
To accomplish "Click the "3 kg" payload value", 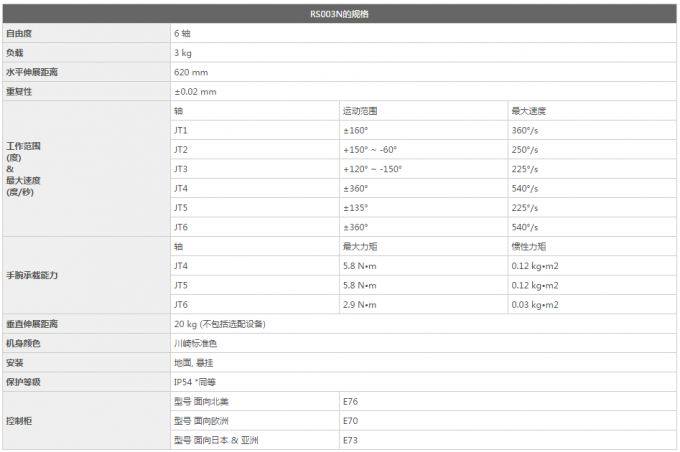I will point(183,53).
